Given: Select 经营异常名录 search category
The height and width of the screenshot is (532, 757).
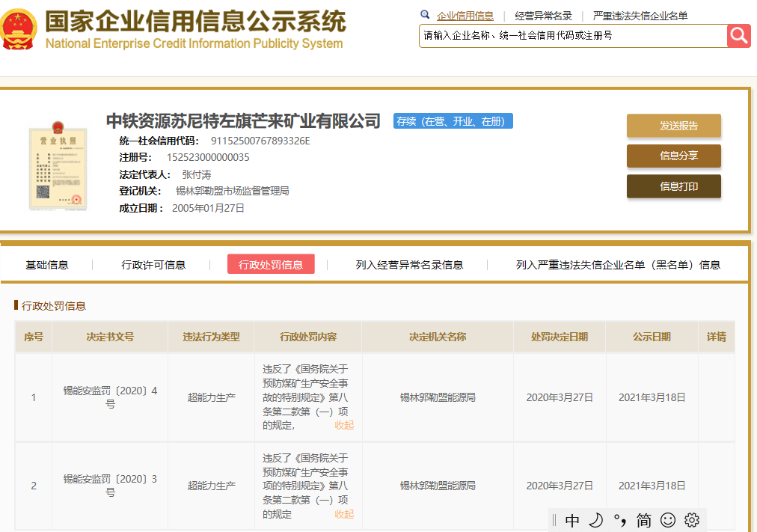Looking at the screenshot, I should [543, 16].
